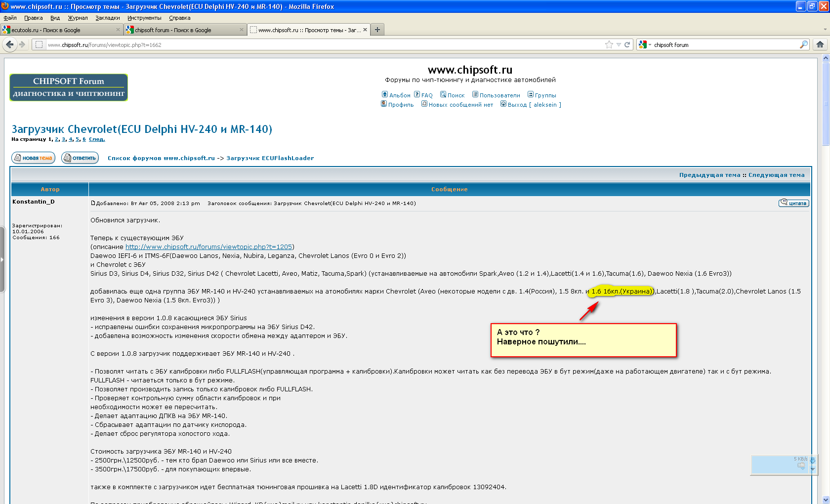The height and width of the screenshot is (504, 830).
Task: Quote the post with цитата button
Action: coord(794,203)
